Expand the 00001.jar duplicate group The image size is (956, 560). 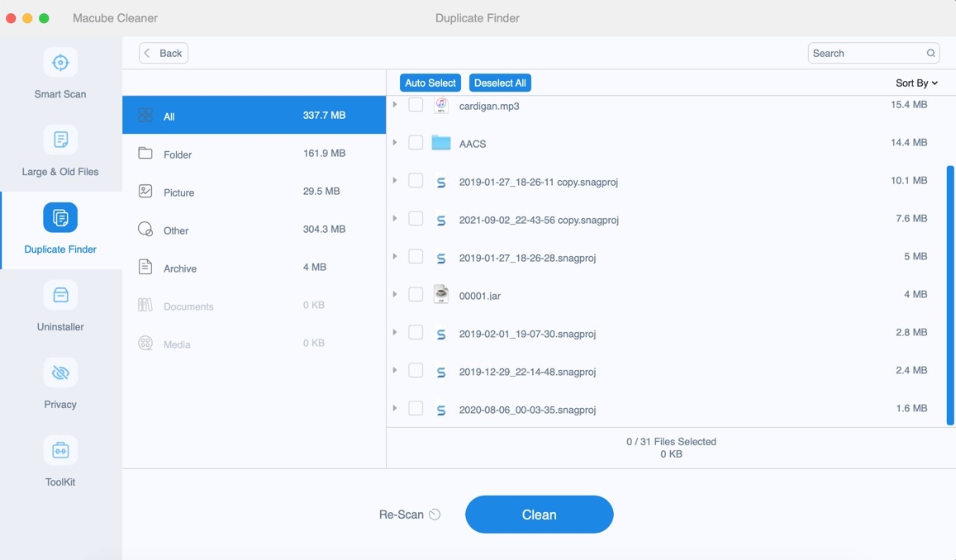pyautogui.click(x=394, y=294)
